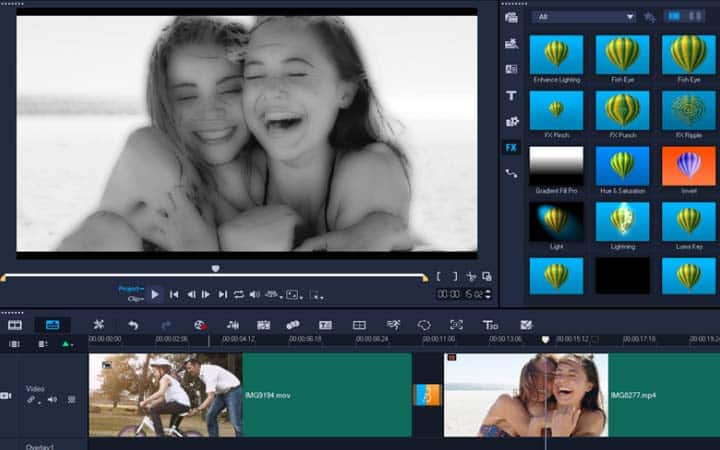
Task: Click the preview scrubber playhead handle
Action: [215, 269]
